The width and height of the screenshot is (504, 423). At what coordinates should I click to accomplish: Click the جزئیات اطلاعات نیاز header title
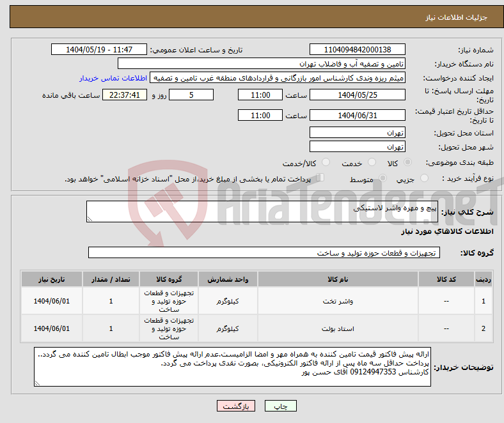tap(457, 17)
